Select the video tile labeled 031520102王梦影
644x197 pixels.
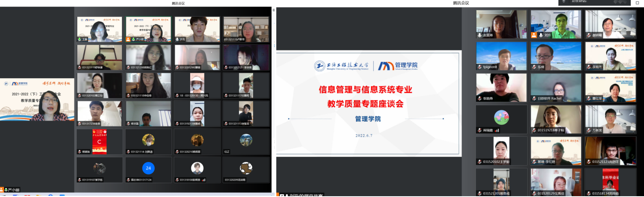coord(501,151)
